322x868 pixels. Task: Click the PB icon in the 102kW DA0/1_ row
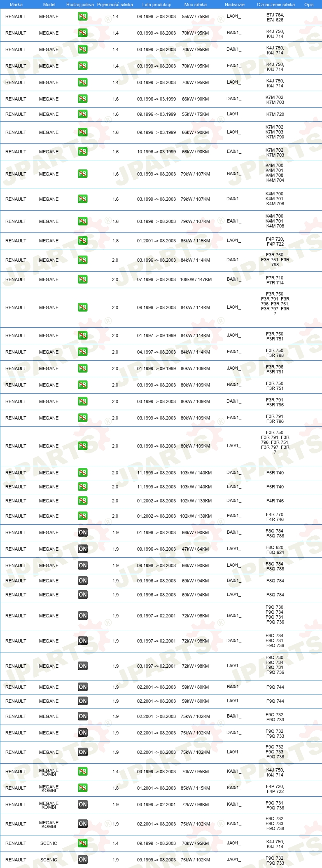point(82,501)
